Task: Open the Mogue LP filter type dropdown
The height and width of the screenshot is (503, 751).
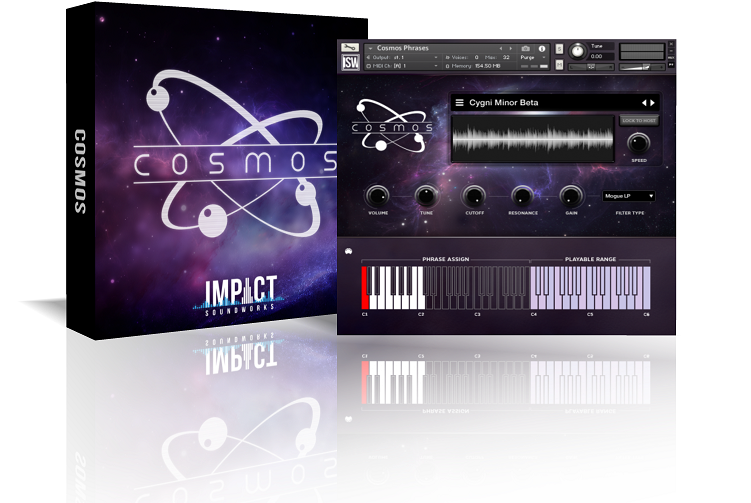Action: click(x=628, y=196)
